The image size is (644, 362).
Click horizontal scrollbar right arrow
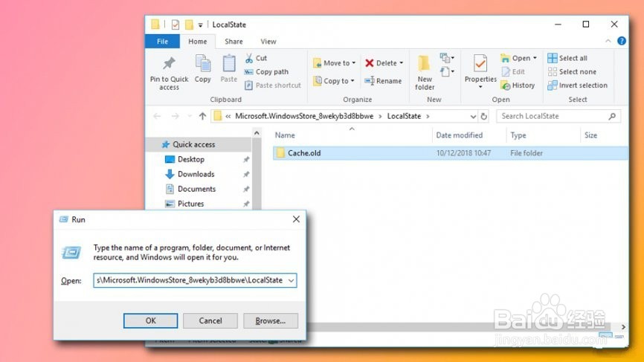pyautogui.click(x=623, y=327)
